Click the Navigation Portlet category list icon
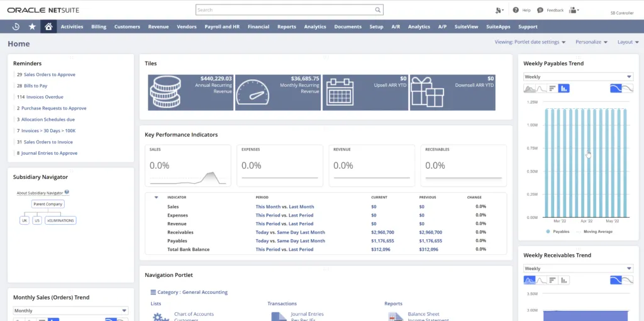The image size is (644, 321). click(x=153, y=292)
